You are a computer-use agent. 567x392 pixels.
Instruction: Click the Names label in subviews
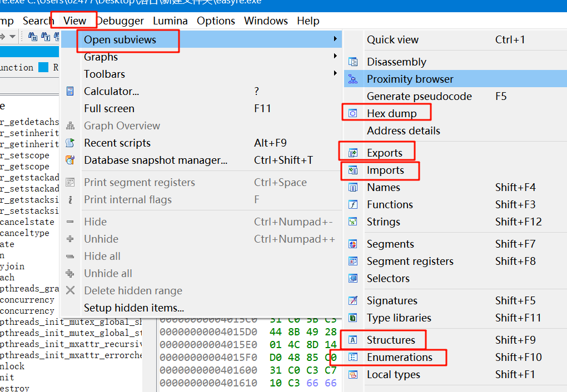[384, 188]
